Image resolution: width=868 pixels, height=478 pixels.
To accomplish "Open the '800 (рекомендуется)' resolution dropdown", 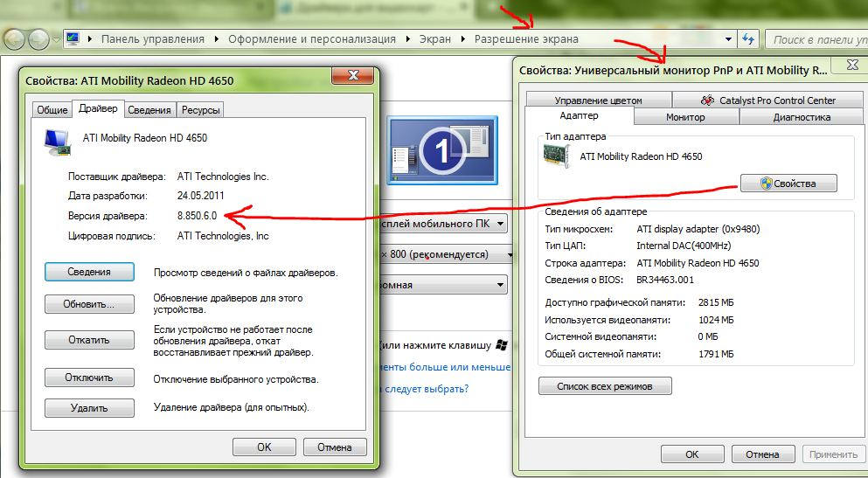I will [x=445, y=254].
